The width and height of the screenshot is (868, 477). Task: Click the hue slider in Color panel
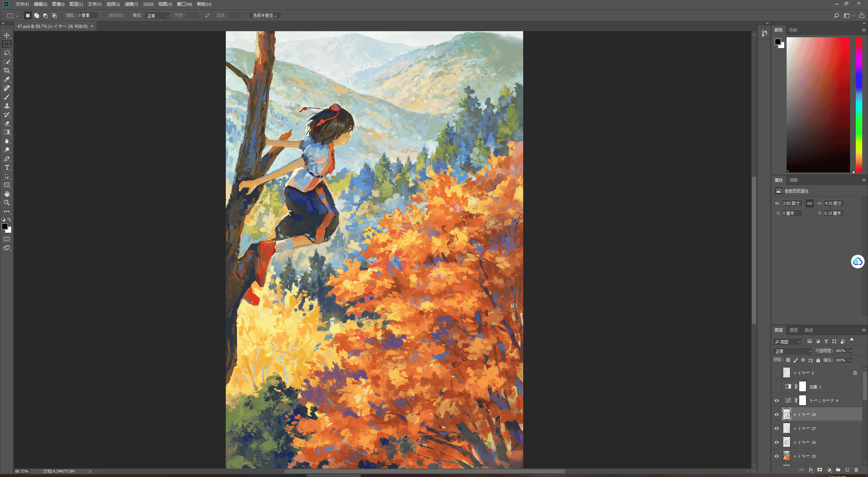click(859, 105)
